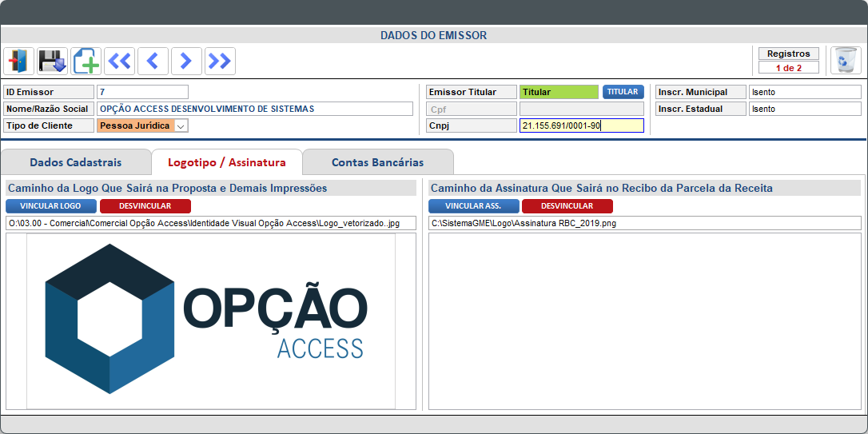Click the DADOS DO EMISSOR title

(x=433, y=35)
